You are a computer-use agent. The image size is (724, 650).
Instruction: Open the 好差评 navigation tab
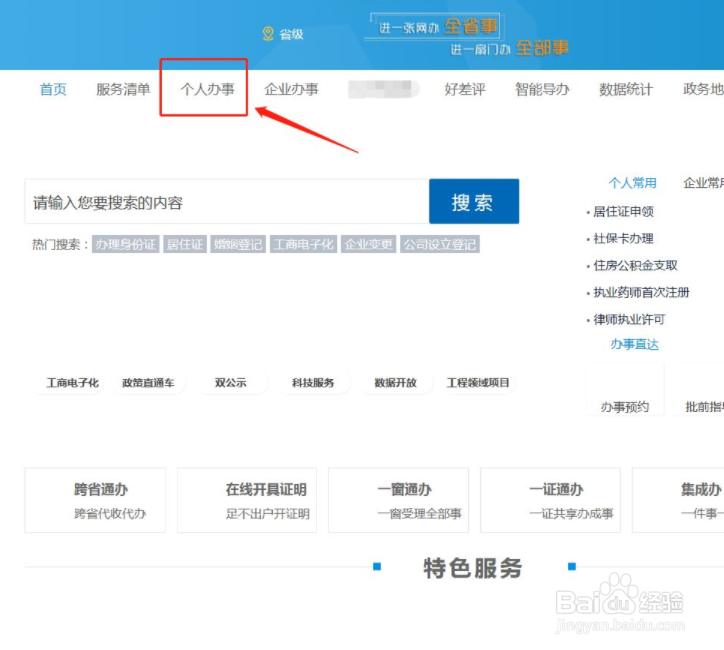[465, 89]
